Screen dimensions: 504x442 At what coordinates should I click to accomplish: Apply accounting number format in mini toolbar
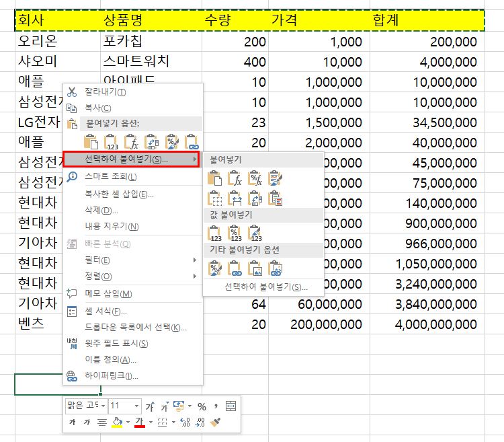pos(179,406)
